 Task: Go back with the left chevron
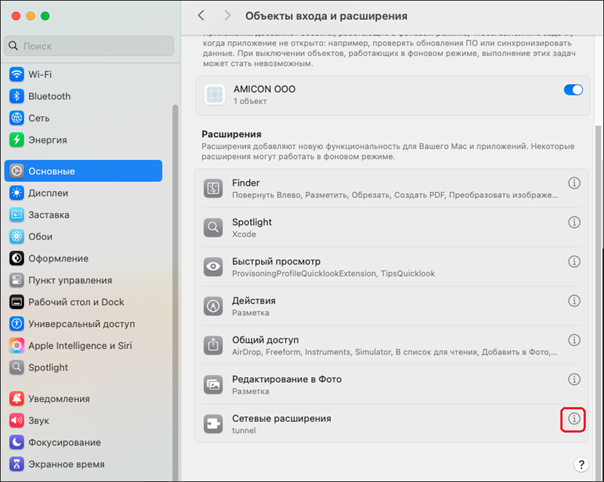[202, 16]
